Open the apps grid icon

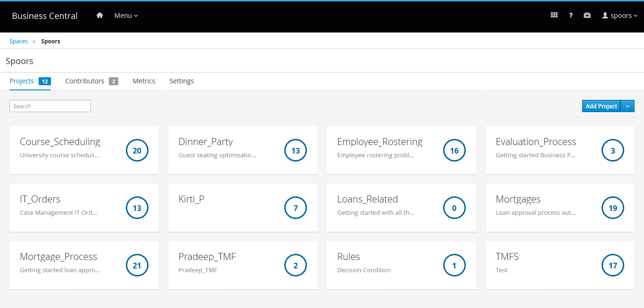pyautogui.click(x=554, y=16)
